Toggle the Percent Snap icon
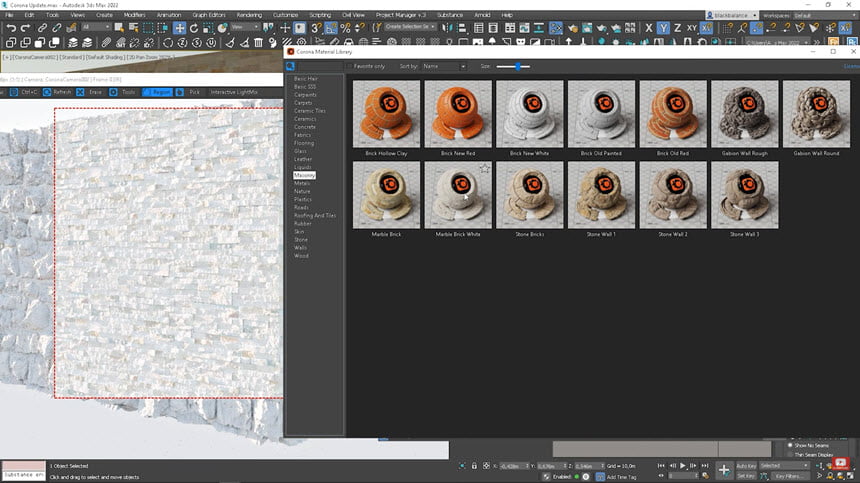Viewport: 860px width, 483px height. coord(346,28)
